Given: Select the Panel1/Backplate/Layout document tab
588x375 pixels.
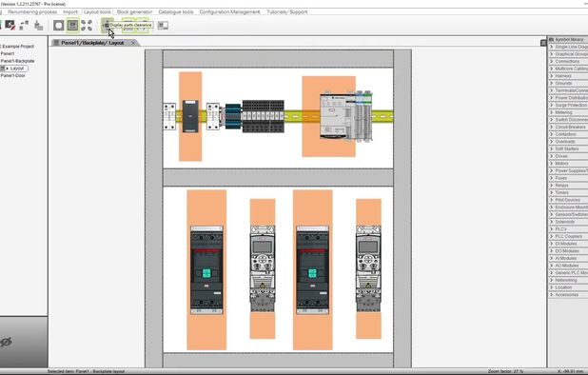Looking at the screenshot, I should click(92, 43).
